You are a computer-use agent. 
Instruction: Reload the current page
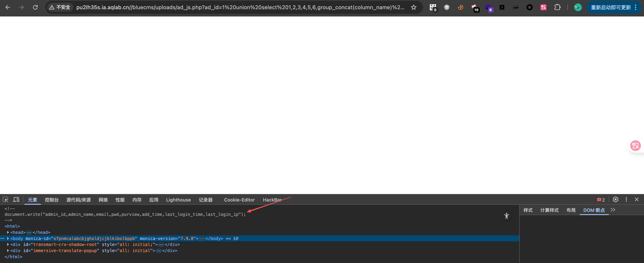[35, 7]
